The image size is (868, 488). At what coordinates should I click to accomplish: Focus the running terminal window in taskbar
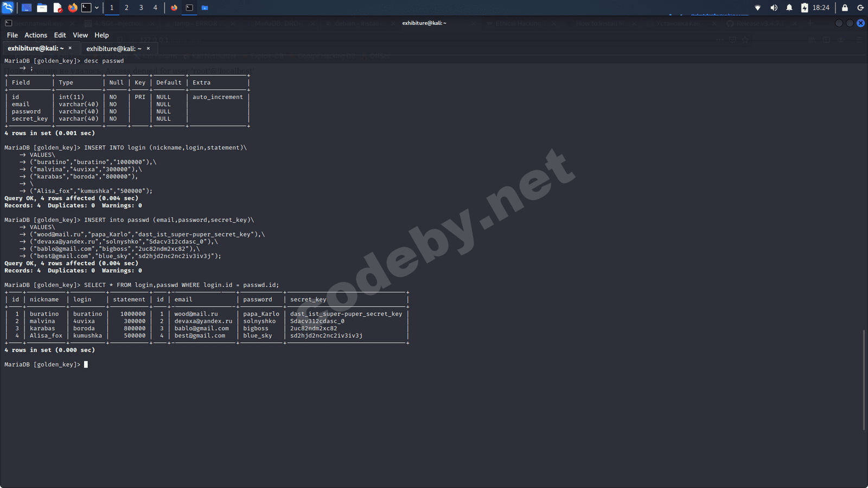pos(189,8)
